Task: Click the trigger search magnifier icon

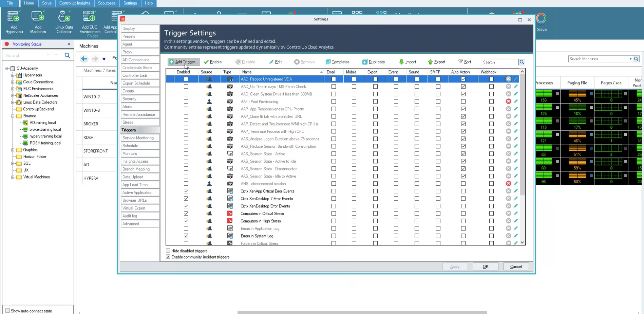Action: [522, 62]
